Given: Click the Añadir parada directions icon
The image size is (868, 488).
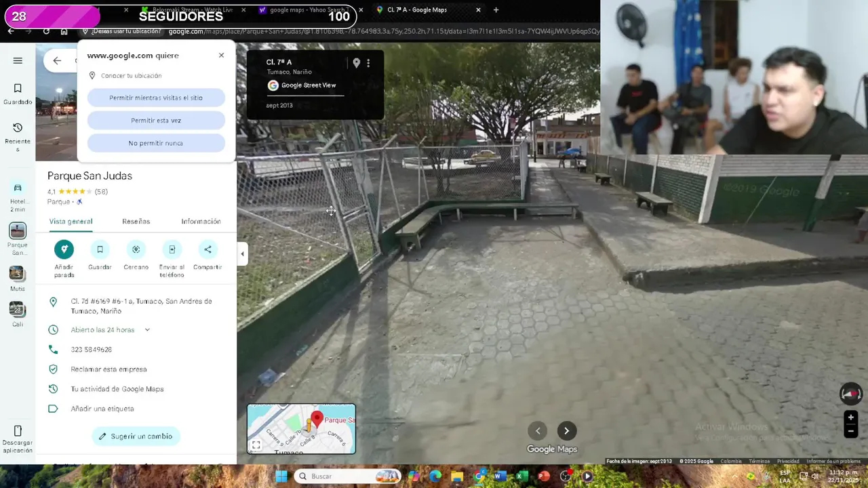Looking at the screenshot, I should point(64,249).
